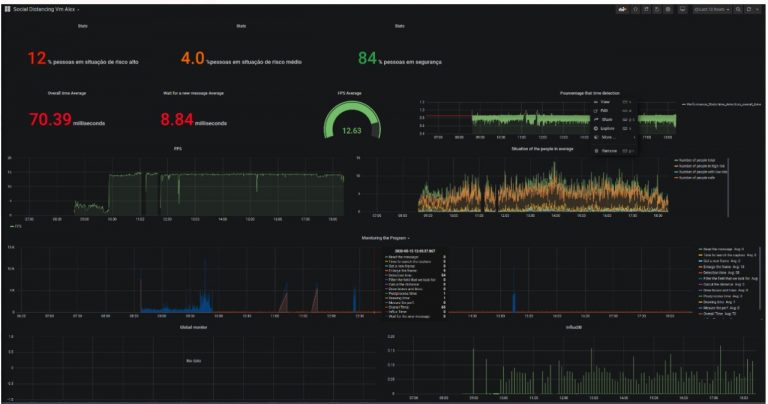The height and width of the screenshot is (404, 768).
Task: Click the FPS Average gauge
Action: tap(351, 123)
